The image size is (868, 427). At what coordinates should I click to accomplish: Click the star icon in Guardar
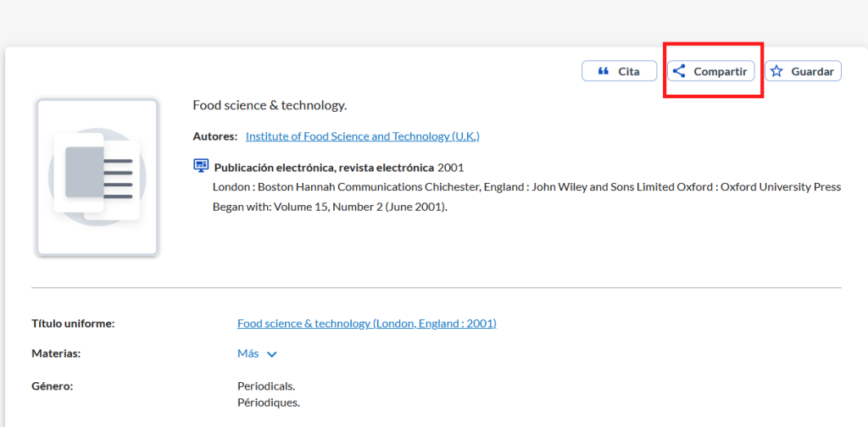pos(776,71)
